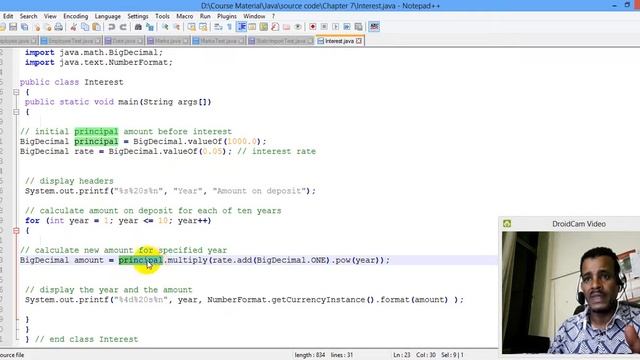Click the 'Ln : 23' status bar entry
This screenshot has height=360, width=640.
click(x=402, y=355)
